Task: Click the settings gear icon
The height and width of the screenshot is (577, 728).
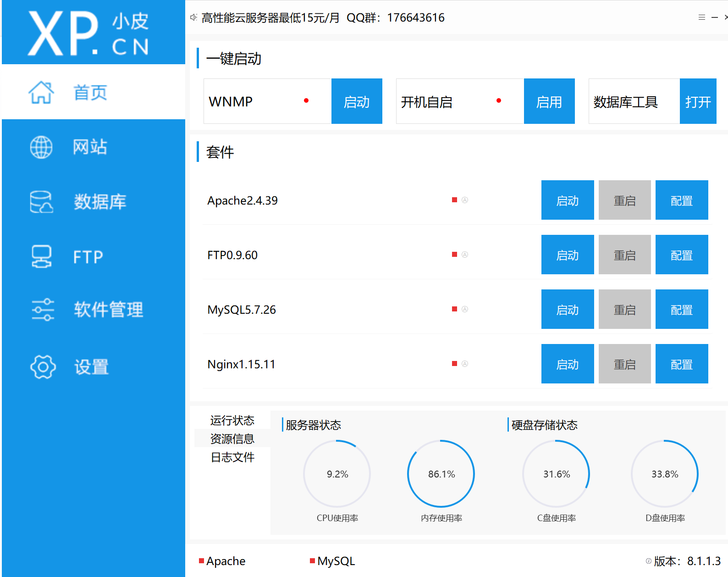Action: (x=43, y=366)
